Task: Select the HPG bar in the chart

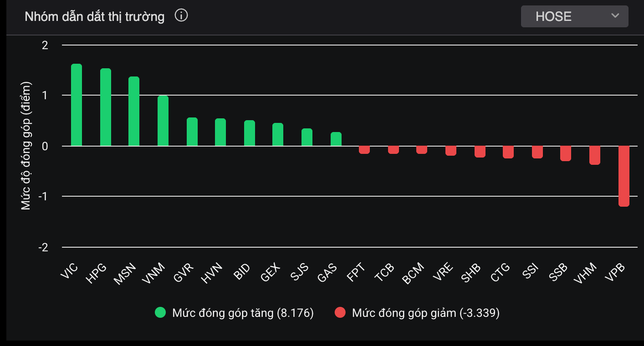Action: [x=106, y=107]
